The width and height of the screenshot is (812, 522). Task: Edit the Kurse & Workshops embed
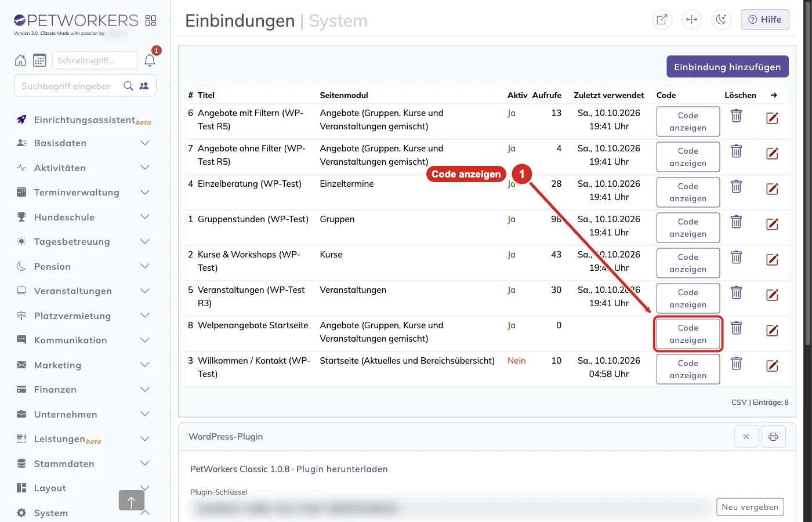pyautogui.click(x=772, y=260)
